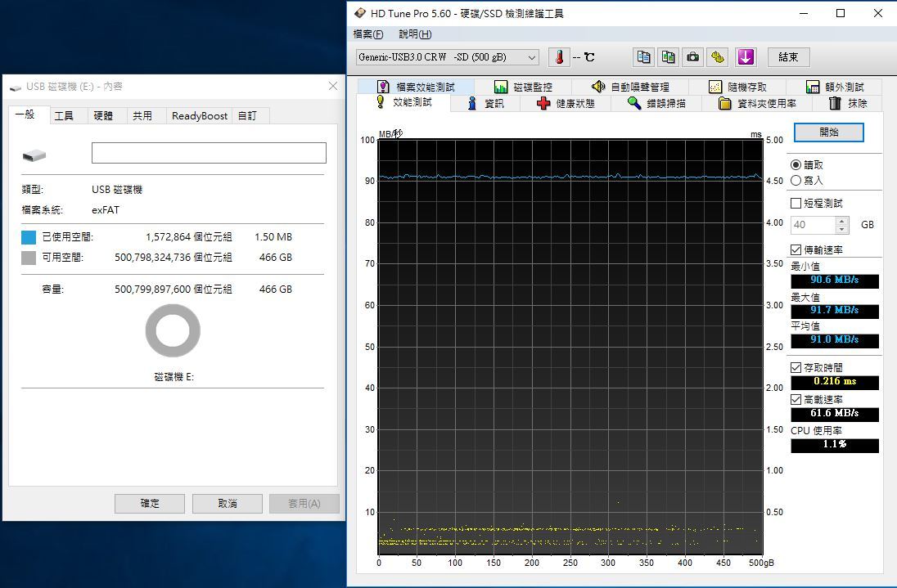Click the options wrench icon in toolbar
Image resolution: width=897 pixels, height=588 pixels.
point(718,57)
